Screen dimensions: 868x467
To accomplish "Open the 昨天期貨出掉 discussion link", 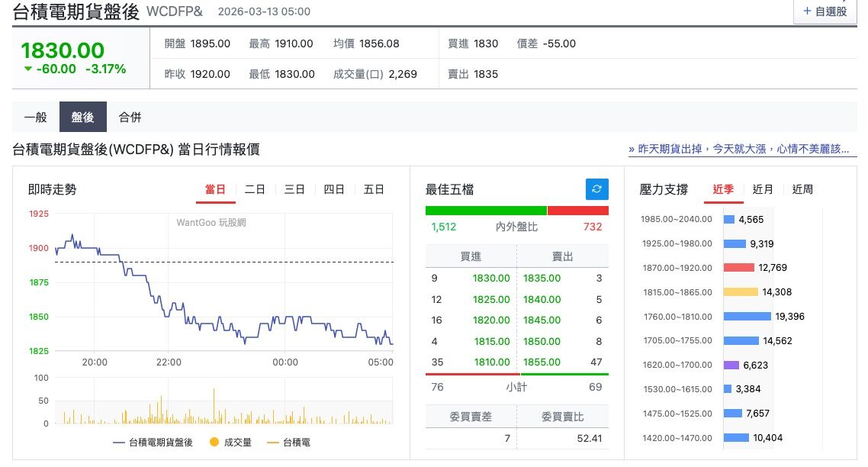I will click(738, 149).
